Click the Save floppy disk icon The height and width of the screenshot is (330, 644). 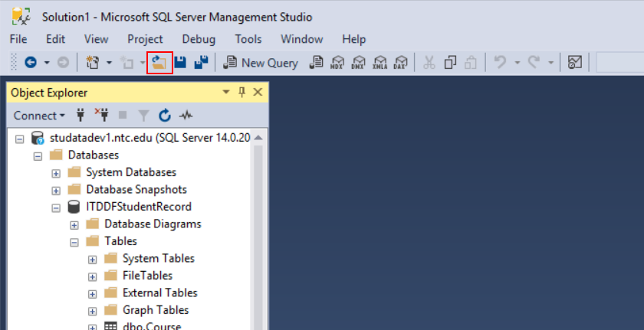click(180, 63)
